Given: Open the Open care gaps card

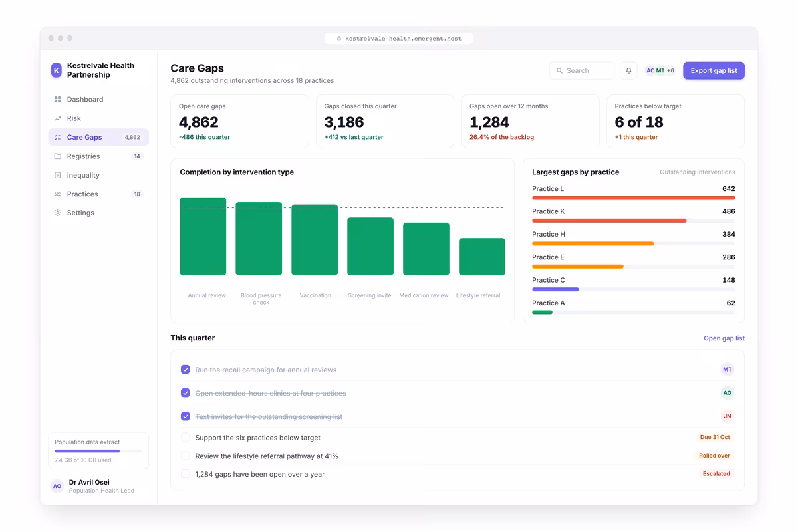Looking at the screenshot, I should click(239, 121).
